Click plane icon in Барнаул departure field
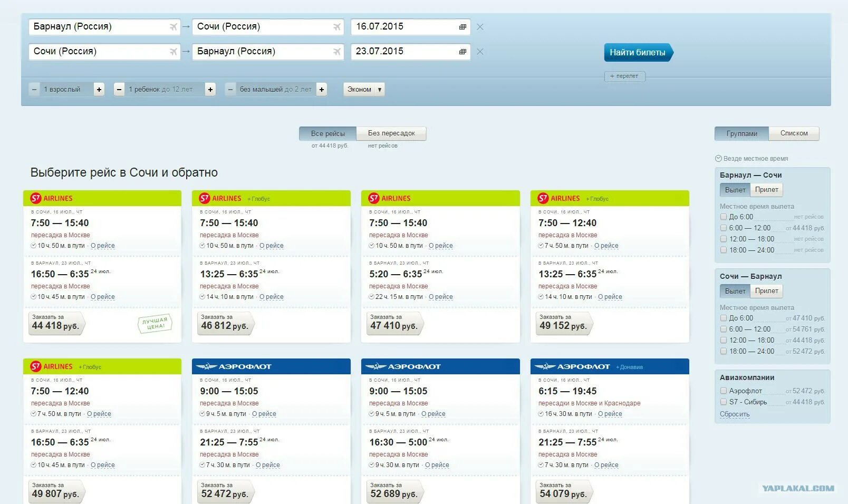This screenshot has width=848, height=504. 173,27
